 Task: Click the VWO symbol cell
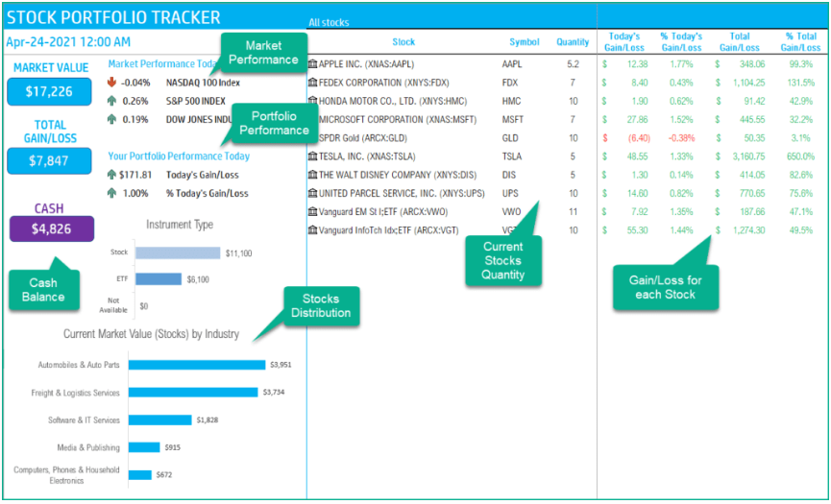[x=511, y=212]
